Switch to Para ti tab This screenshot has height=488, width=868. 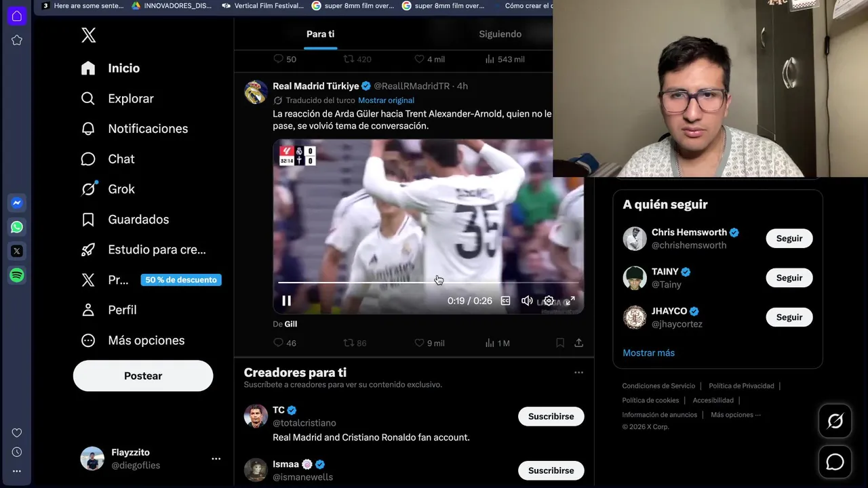(320, 34)
